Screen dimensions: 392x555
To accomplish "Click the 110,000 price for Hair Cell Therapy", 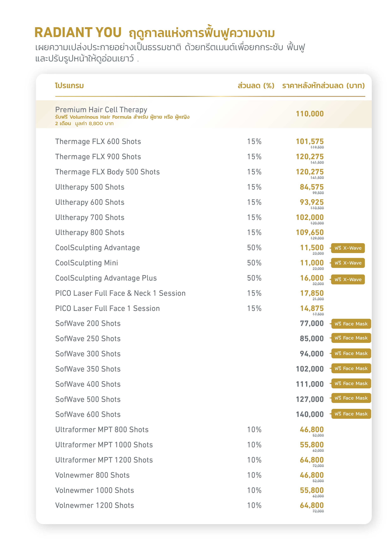I will point(310,114).
